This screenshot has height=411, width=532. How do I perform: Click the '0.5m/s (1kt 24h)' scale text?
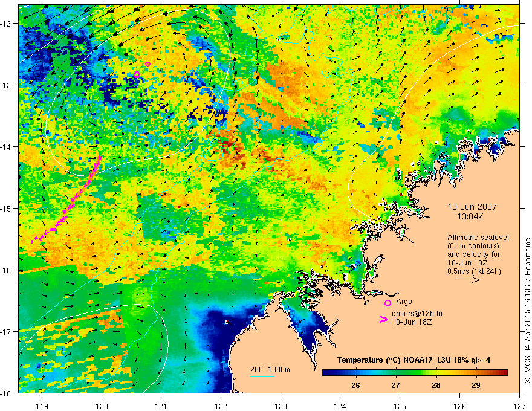tap(474, 271)
